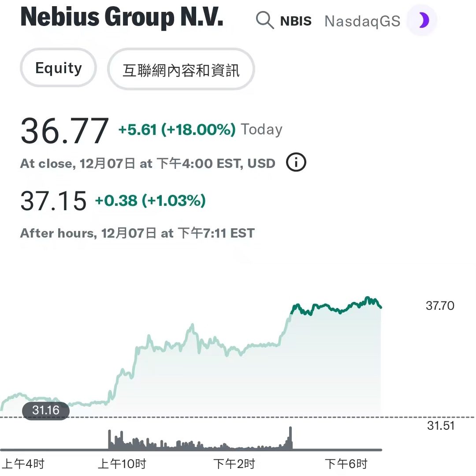
Task: Select 下午6时 on the time axis
Action: click(x=346, y=464)
